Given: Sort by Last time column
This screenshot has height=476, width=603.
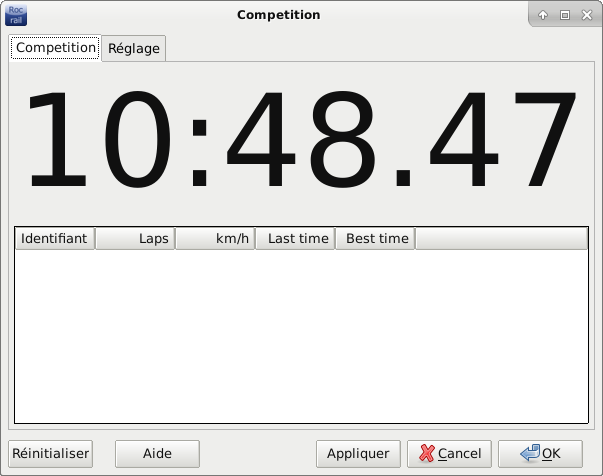Looking at the screenshot, I should [x=295, y=238].
